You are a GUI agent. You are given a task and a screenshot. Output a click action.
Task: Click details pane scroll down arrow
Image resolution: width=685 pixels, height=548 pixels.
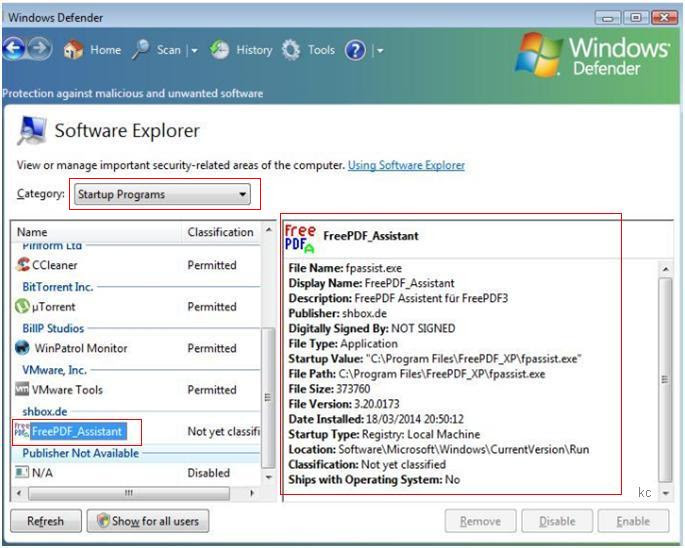click(x=665, y=493)
